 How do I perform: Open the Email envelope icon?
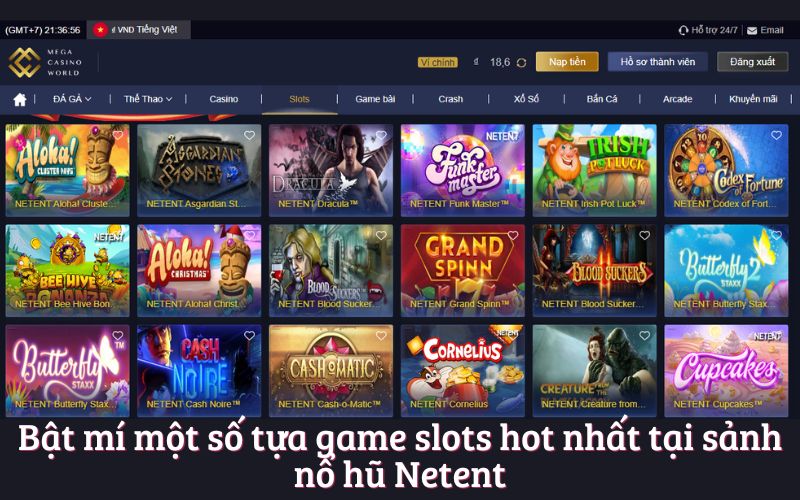click(752, 31)
